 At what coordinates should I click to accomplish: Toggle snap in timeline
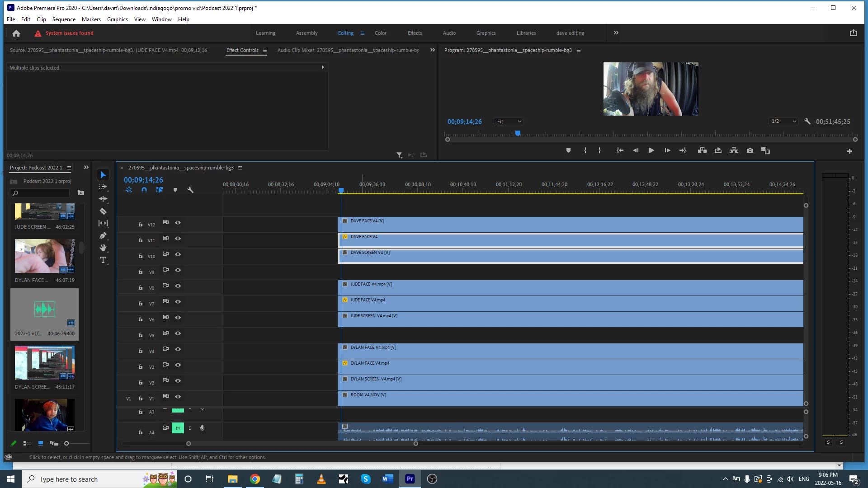[x=144, y=190]
